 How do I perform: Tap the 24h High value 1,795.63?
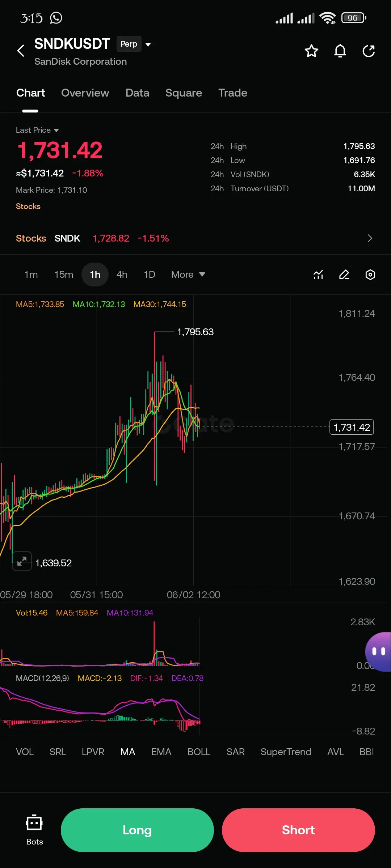pos(359,146)
